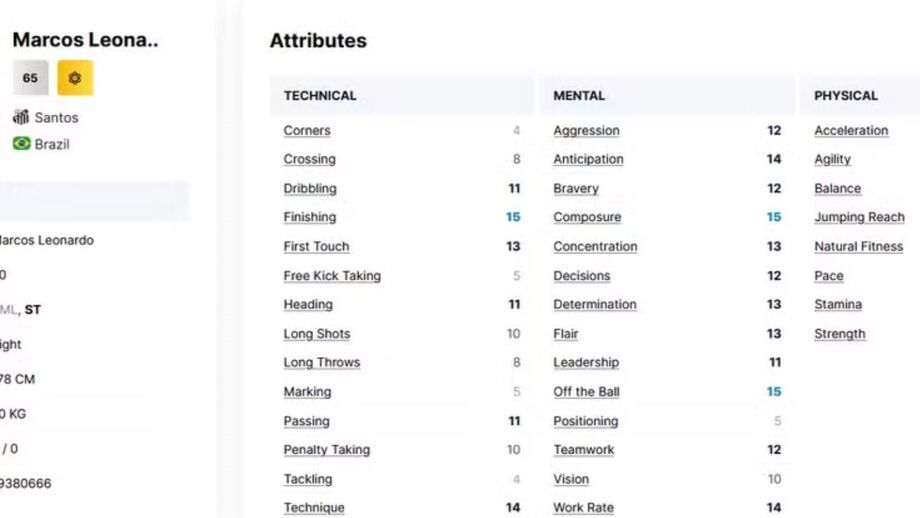Select the MENTAL column header
Screen dimensions: 920x518
[x=579, y=96]
